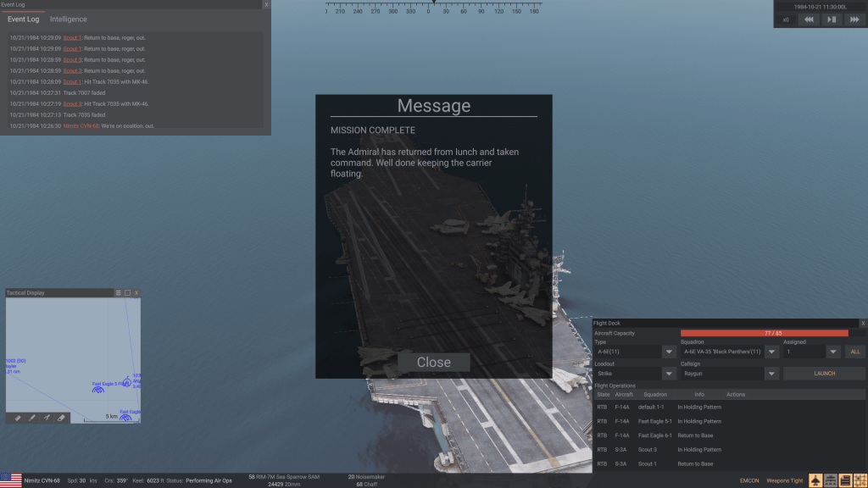The width and height of the screenshot is (868, 488).
Task: Expand the aircraft Type dropdown
Action: (x=669, y=352)
